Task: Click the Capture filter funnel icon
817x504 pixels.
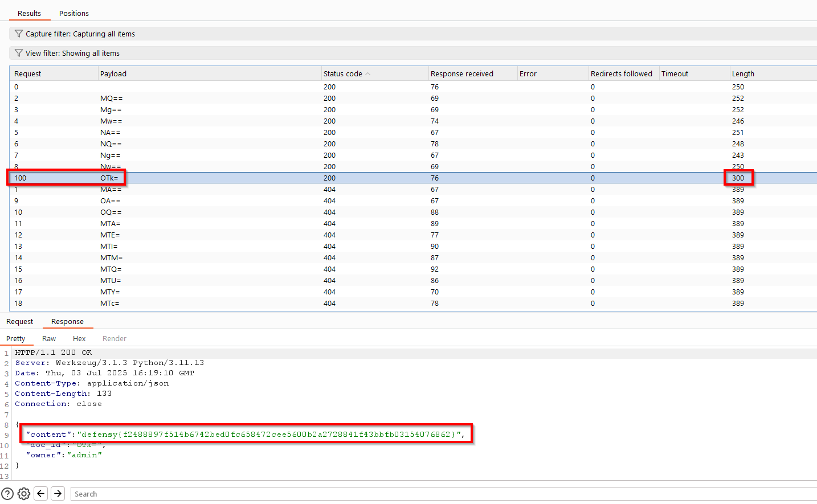Action: pos(19,34)
